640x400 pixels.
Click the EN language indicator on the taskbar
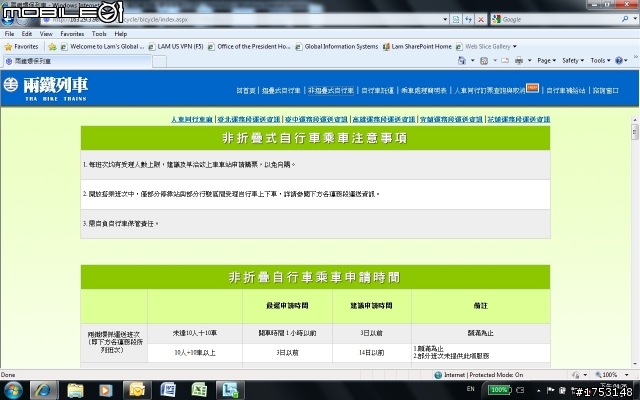(471, 389)
